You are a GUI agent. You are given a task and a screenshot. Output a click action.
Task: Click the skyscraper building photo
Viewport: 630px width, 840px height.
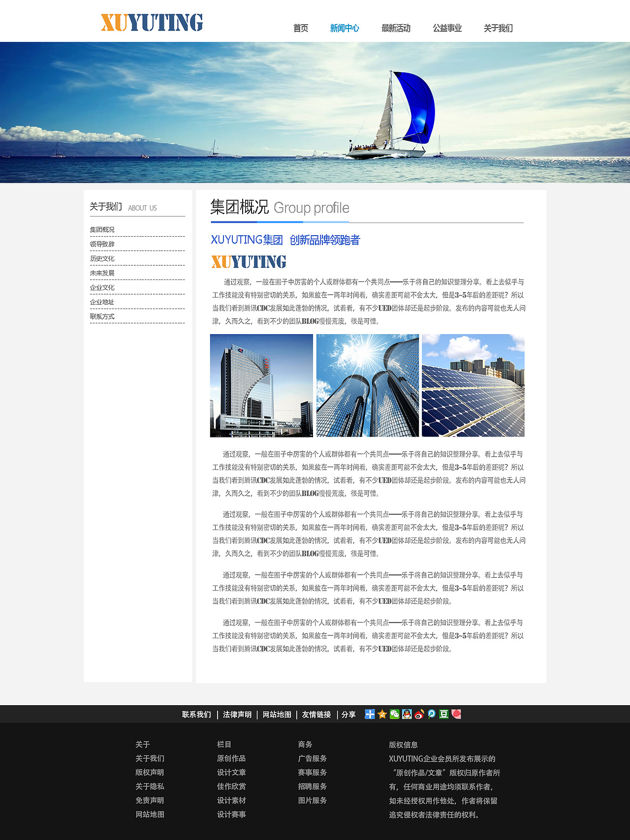point(261,385)
